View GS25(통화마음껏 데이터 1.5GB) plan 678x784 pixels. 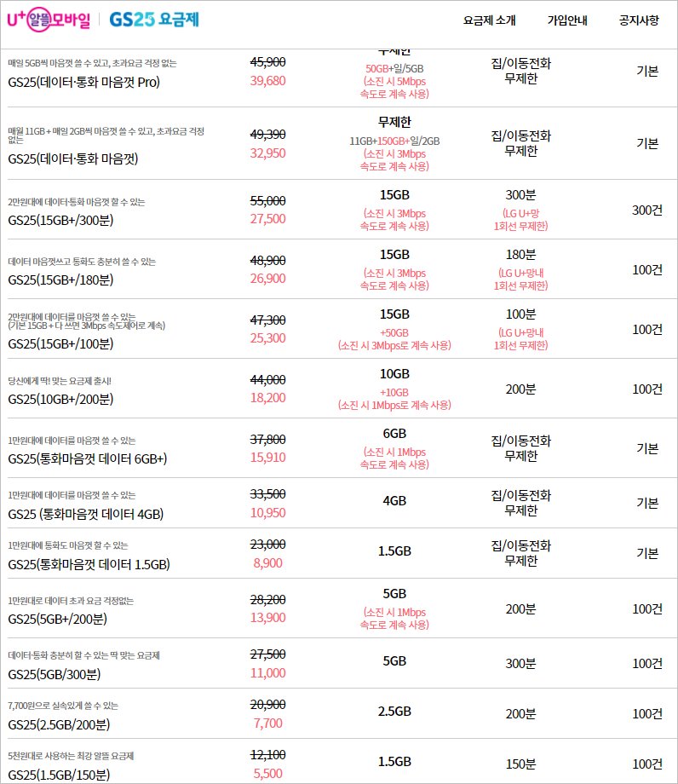click(89, 564)
